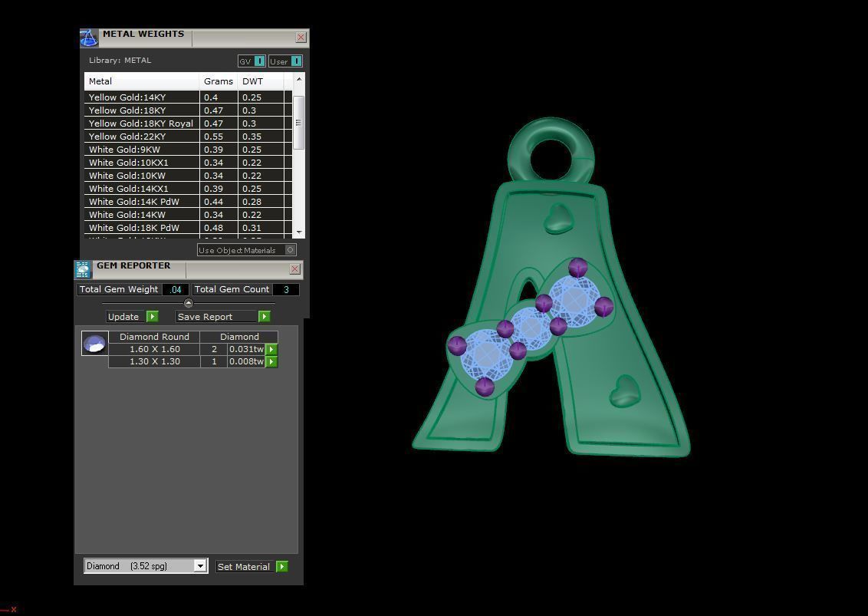Select the White Gold:9KW row
Viewport: 868px width, 616px height.
click(x=188, y=149)
